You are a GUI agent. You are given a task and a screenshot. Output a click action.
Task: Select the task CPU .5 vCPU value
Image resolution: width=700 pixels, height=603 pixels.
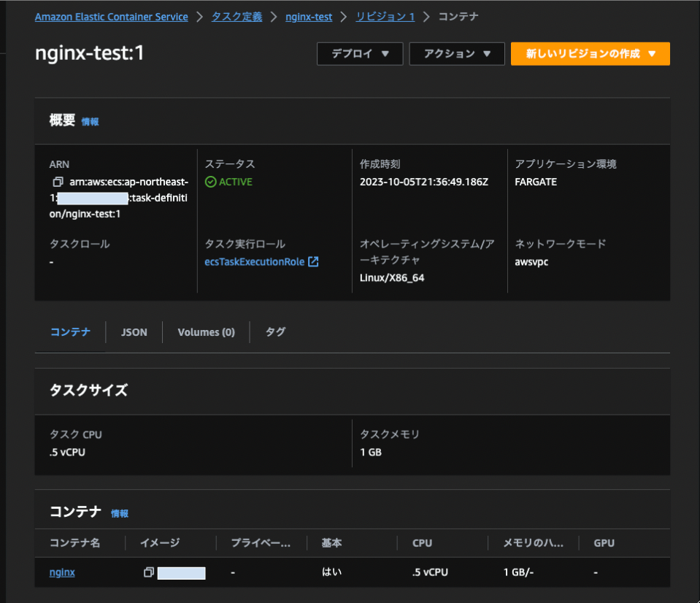click(67, 452)
